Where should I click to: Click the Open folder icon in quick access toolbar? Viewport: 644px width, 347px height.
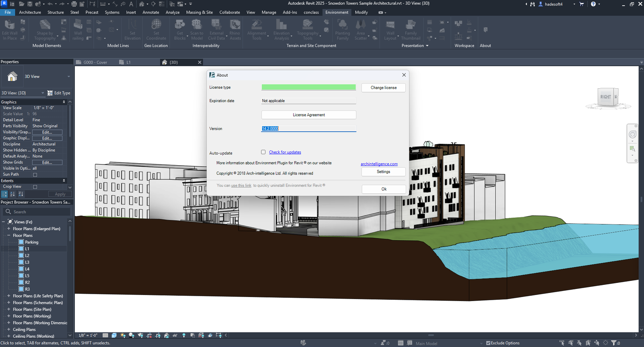21,4
